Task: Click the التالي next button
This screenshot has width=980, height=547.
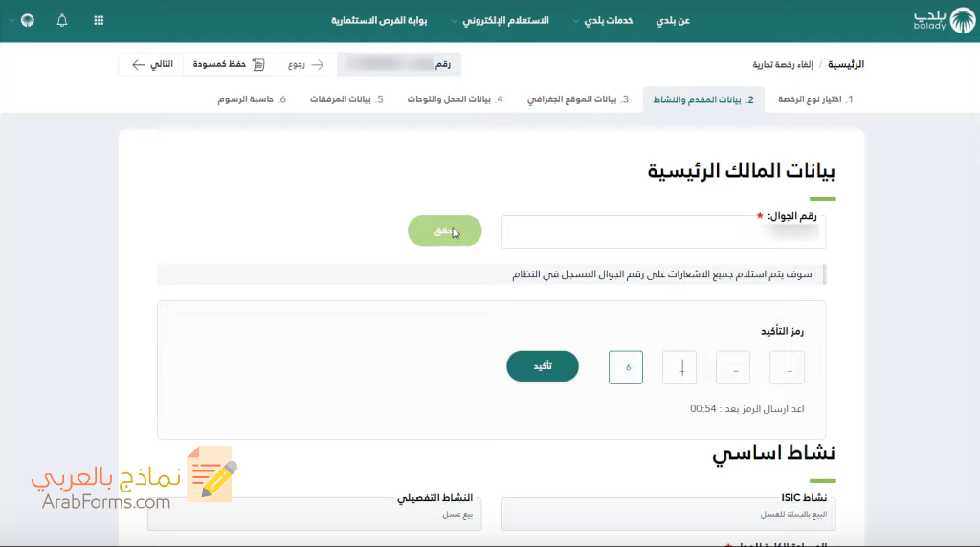Action: pos(152,64)
